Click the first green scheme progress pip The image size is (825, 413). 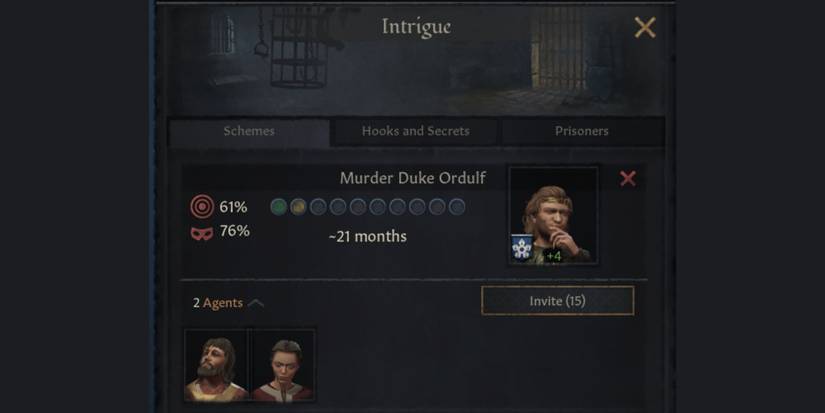pos(279,207)
